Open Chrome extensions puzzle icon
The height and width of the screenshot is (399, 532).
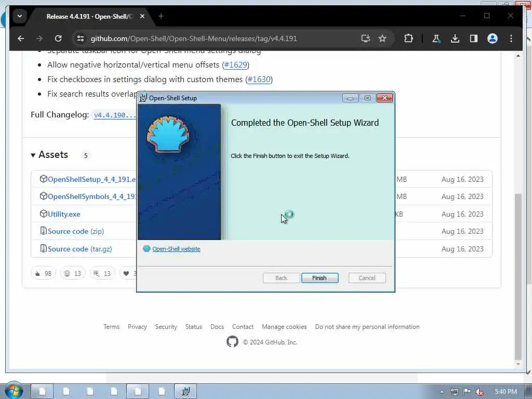click(x=408, y=38)
